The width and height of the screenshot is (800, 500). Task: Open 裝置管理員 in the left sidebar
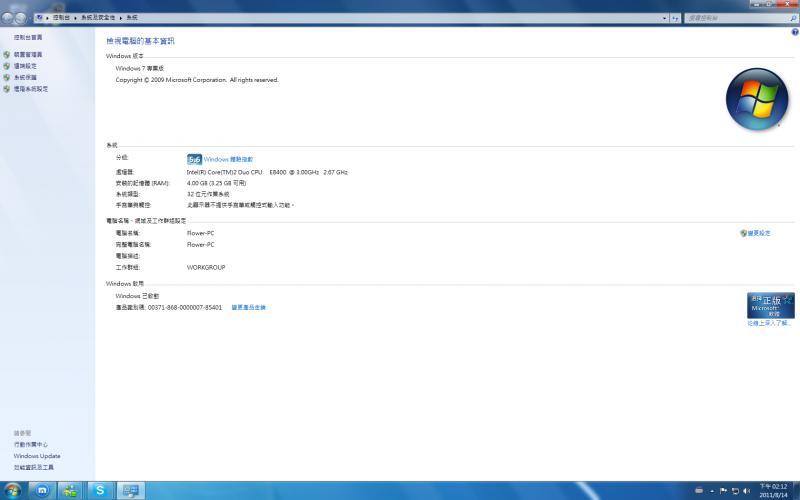point(28,55)
